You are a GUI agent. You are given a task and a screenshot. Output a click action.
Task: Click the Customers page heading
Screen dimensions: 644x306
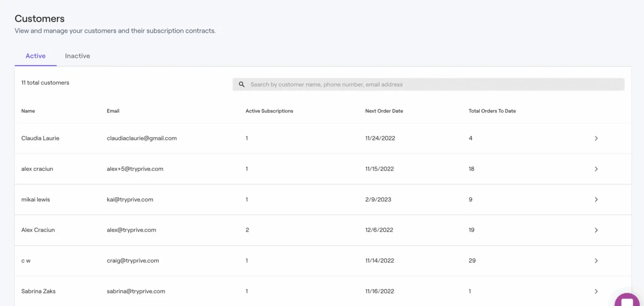tap(40, 19)
